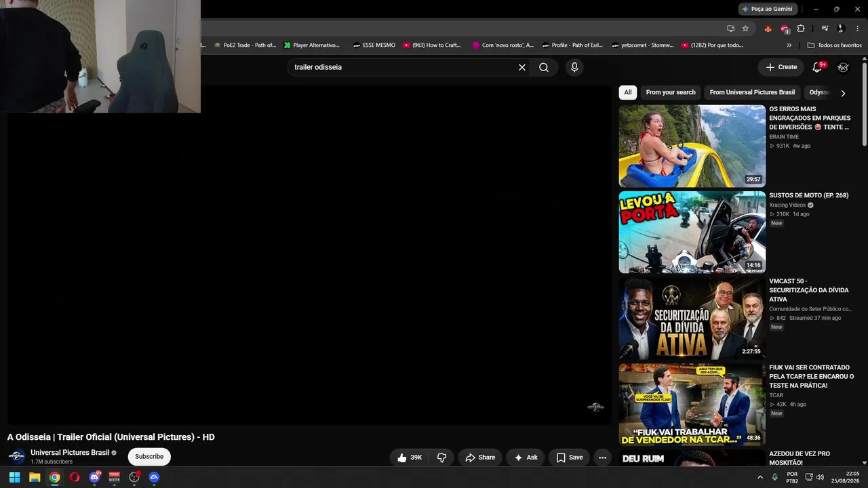Like the video with 39K likes
Screen dimensions: 868x488
[x=410, y=457]
